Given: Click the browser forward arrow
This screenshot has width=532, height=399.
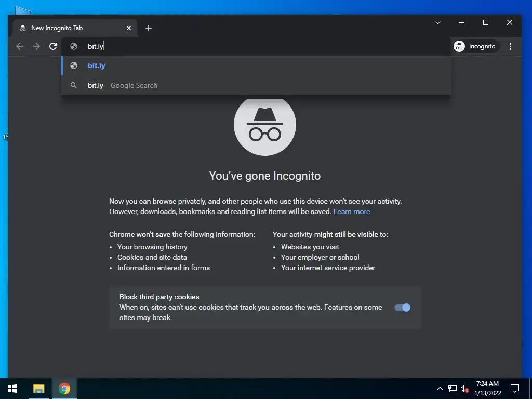Looking at the screenshot, I should [36, 46].
